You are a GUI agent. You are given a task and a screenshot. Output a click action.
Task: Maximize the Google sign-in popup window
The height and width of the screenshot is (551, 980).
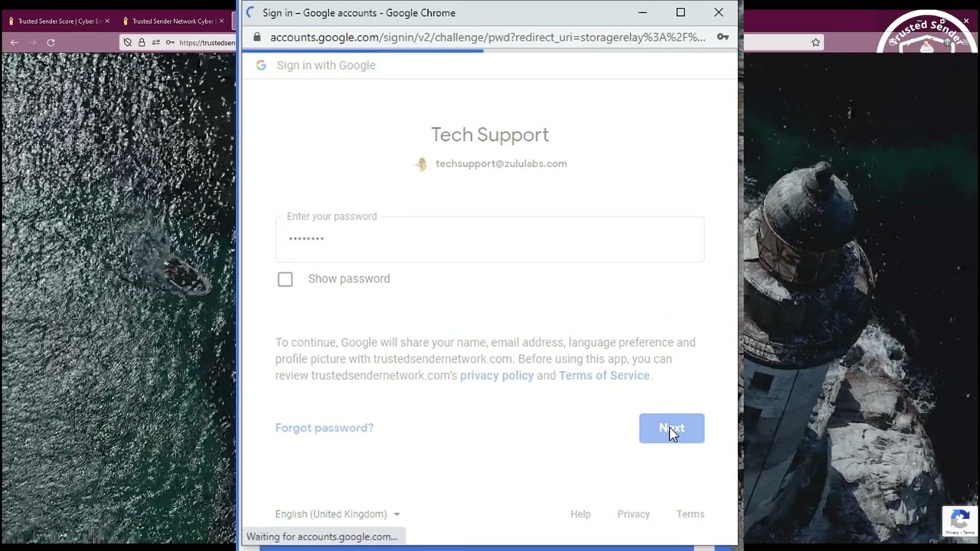[680, 12]
